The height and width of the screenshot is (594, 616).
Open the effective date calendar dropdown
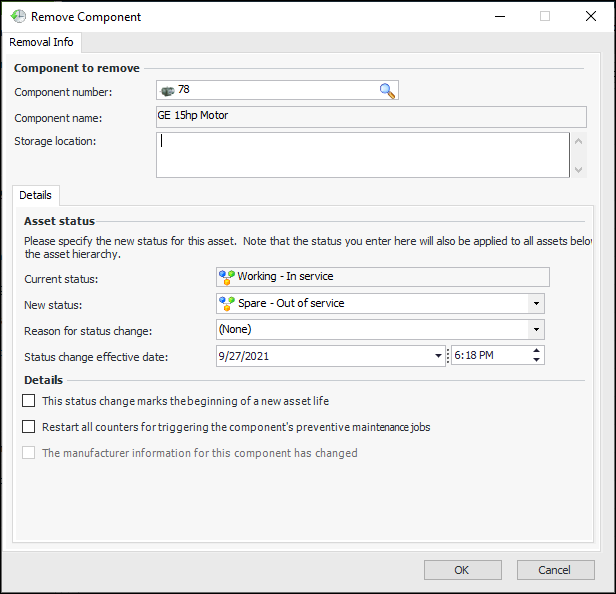[439, 355]
